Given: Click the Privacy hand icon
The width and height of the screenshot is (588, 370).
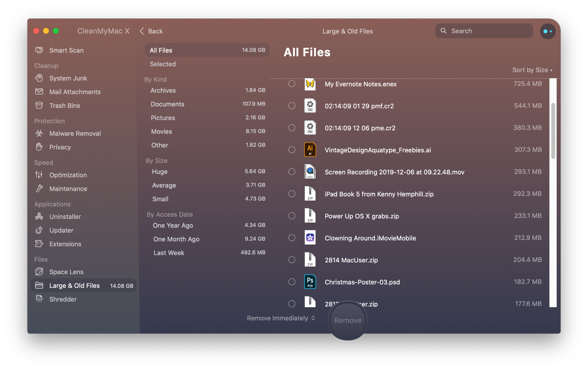Looking at the screenshot, I should (39, 147).
